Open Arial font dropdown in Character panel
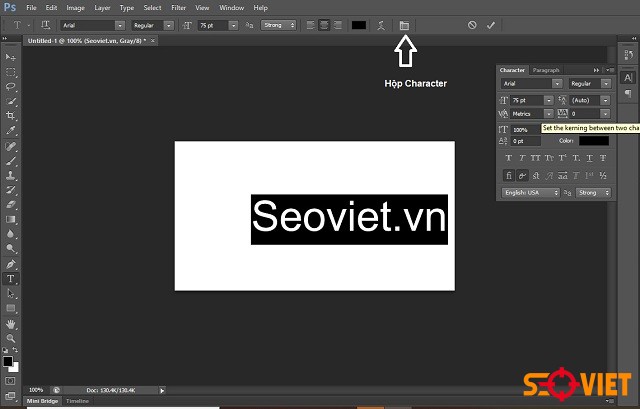 pyautogui.click(x=557, y=83)
